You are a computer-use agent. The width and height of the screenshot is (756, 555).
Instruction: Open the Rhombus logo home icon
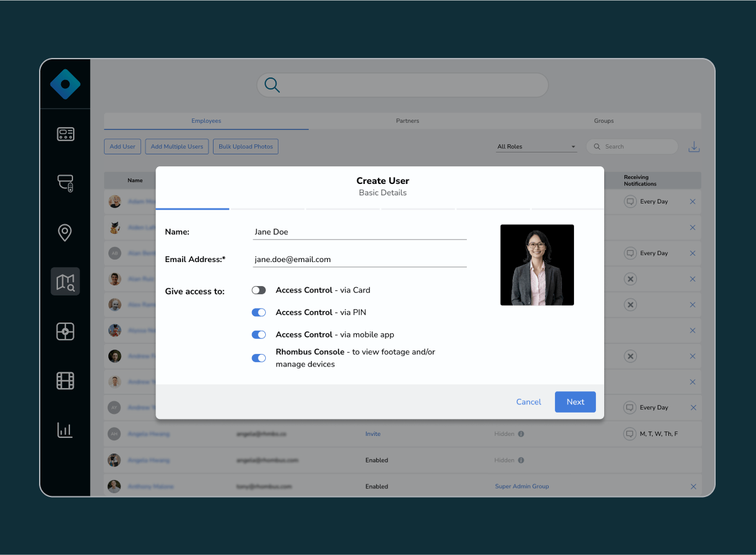tap(65, 83)
